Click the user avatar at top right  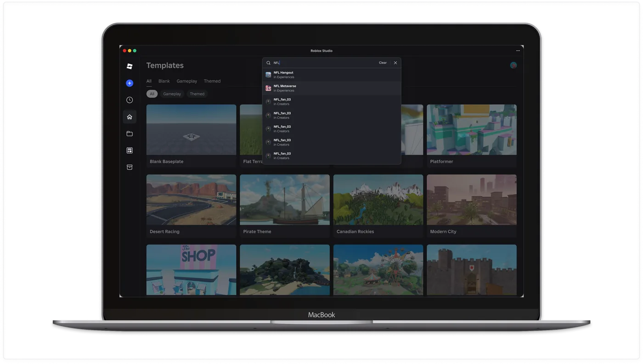[513, 65]
